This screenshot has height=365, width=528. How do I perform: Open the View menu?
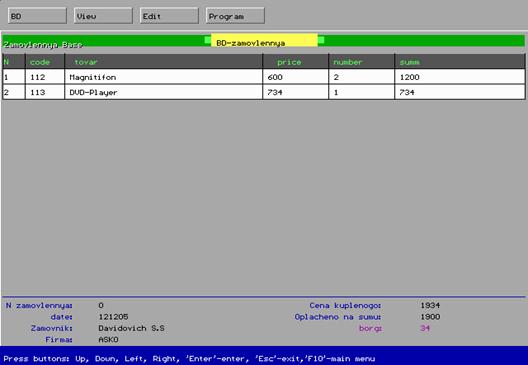pos(103,16)
